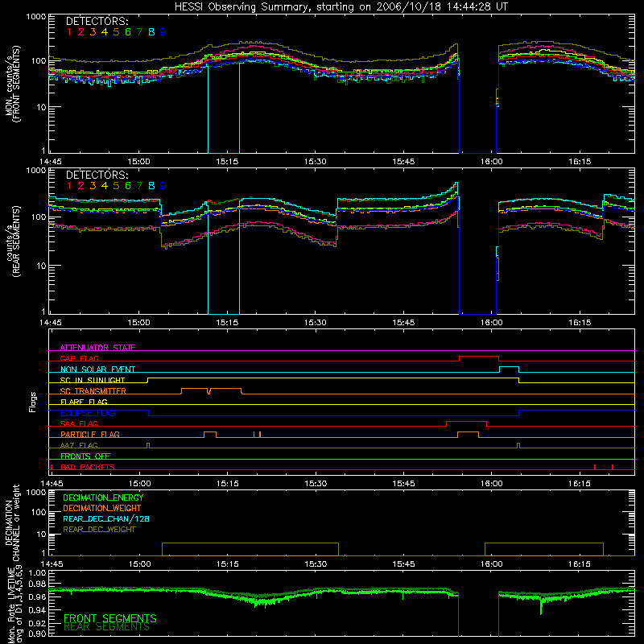
Task: Click the 0.96 livetime axis value
Action: [38, 597]
